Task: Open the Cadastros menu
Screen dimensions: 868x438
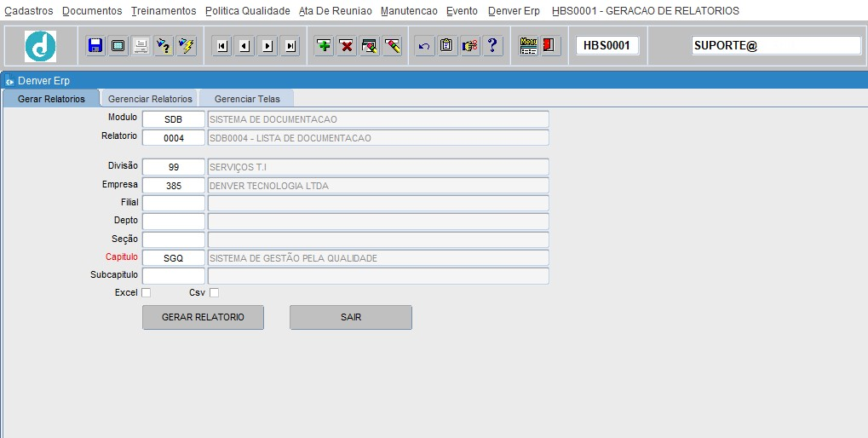Action: [x=29, y=11]
